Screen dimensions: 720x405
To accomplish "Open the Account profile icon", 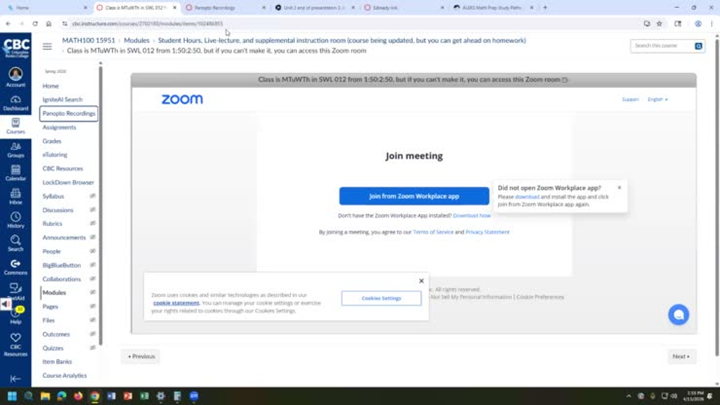I will pos(15,76).
